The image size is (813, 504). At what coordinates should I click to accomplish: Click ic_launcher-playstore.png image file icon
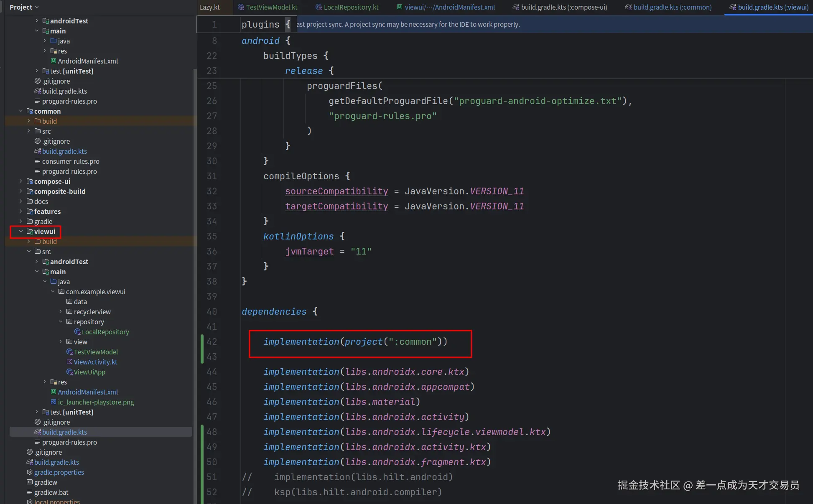(54, 402)
